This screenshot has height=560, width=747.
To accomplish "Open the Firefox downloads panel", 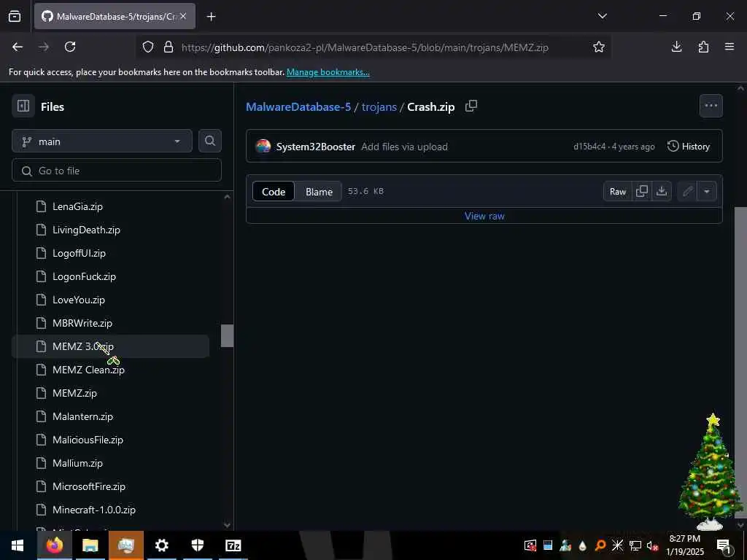I will (x=676, y=47).
